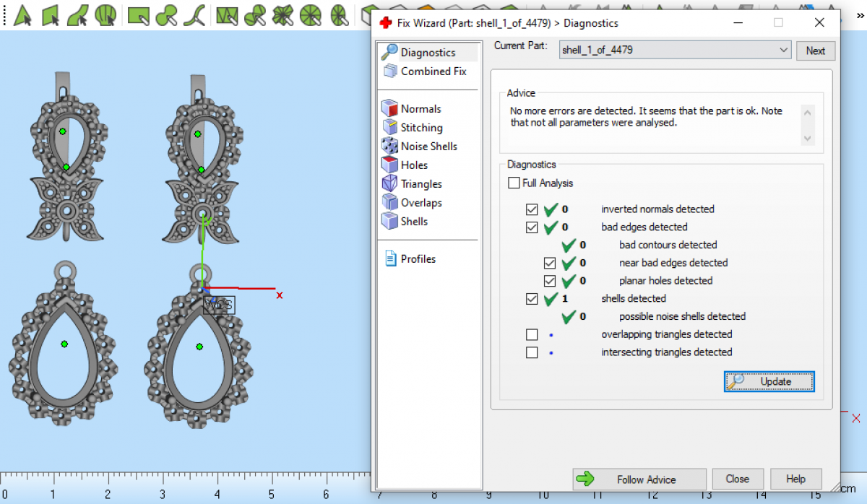Open the Stitching fix page
The height and width of the screenshot is (504, 867).
pos(421,128)
